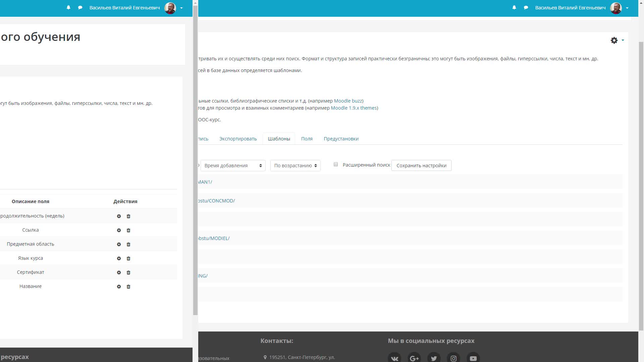Image resolution: width=644 pixels, height=362 pixels.
Task: Switch to the Поля tab
Action: point(307,139)
